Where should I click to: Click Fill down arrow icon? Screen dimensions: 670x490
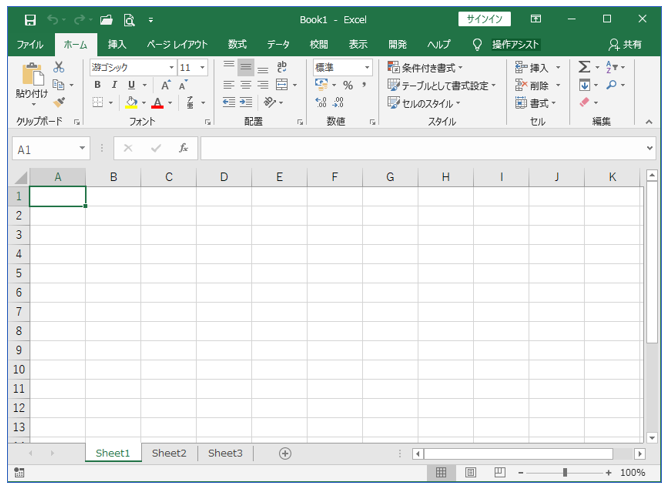tap(585, 85)
